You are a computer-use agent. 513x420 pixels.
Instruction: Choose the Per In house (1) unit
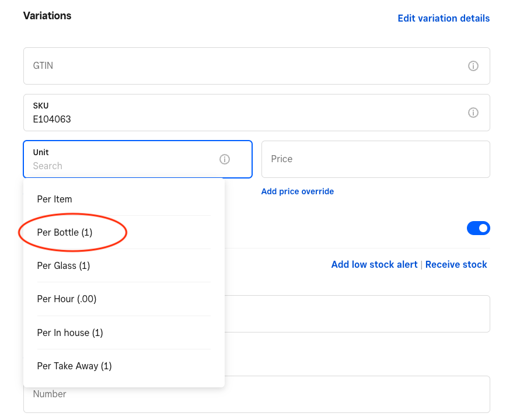tap(70, 332)
